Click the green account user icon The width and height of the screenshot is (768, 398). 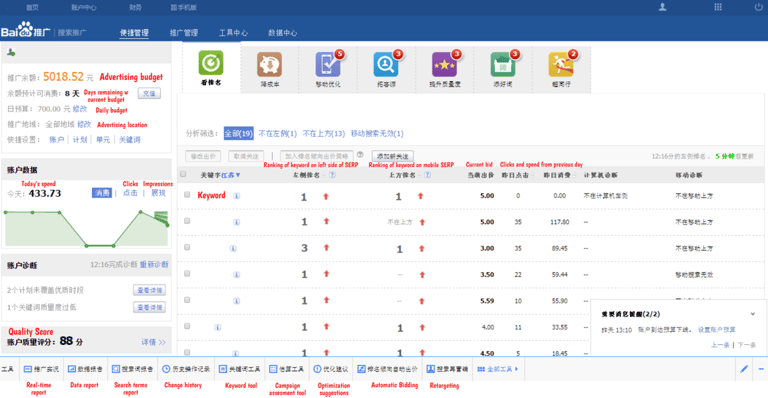[11, 52]
